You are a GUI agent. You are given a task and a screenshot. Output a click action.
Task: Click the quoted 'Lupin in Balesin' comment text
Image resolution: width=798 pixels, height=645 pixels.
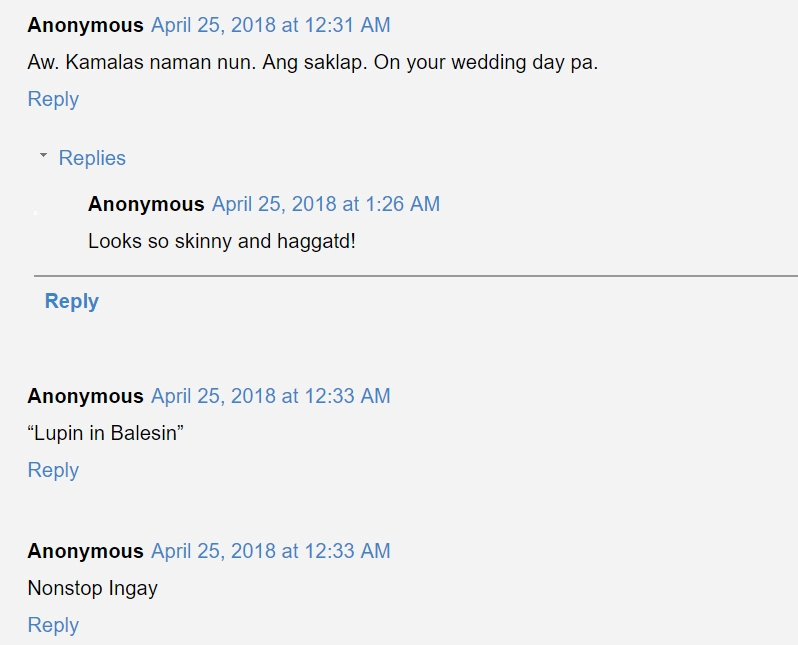tap(105, 433)
